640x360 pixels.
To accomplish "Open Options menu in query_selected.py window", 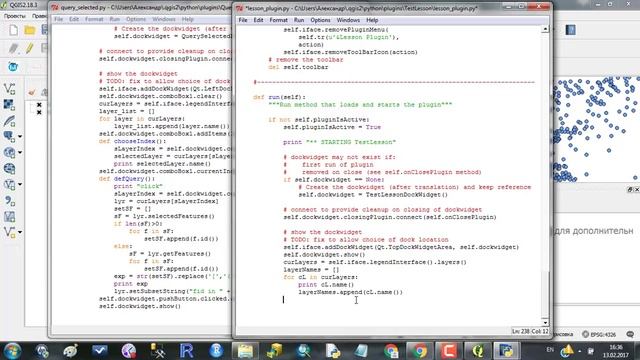I will [x=136, y=19].
